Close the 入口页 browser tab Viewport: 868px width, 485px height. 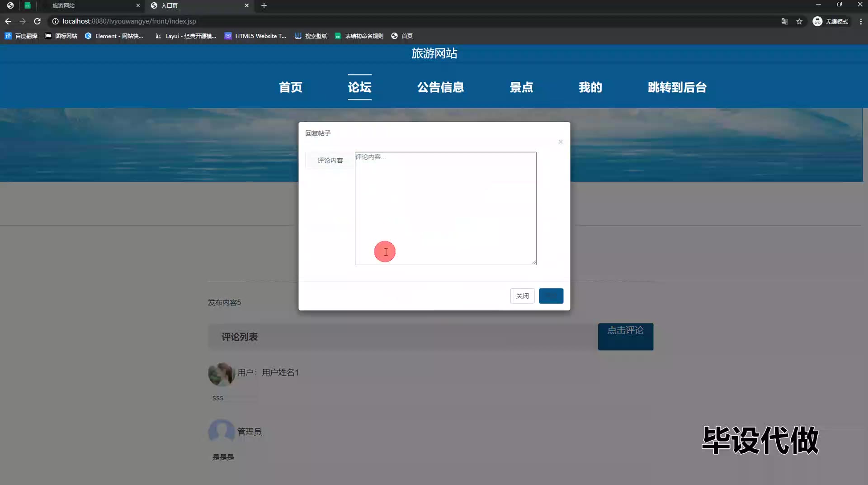coord(247,5)
